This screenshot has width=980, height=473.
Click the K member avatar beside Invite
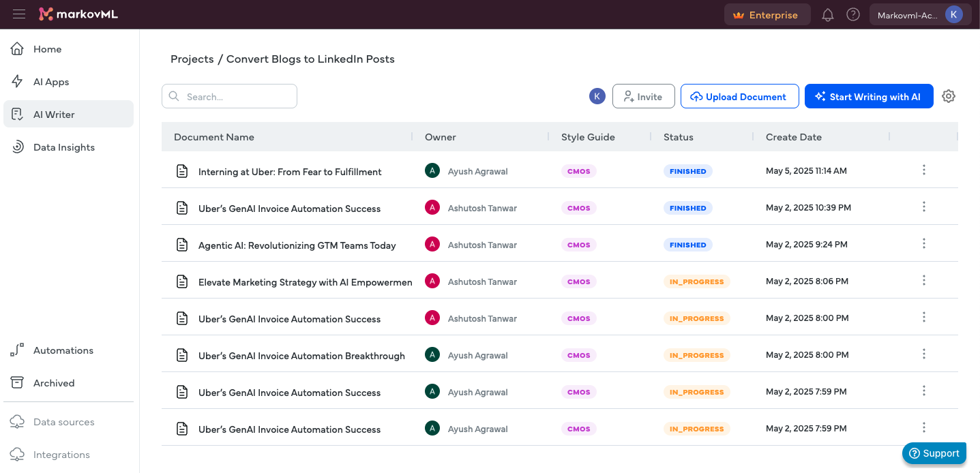597,96
